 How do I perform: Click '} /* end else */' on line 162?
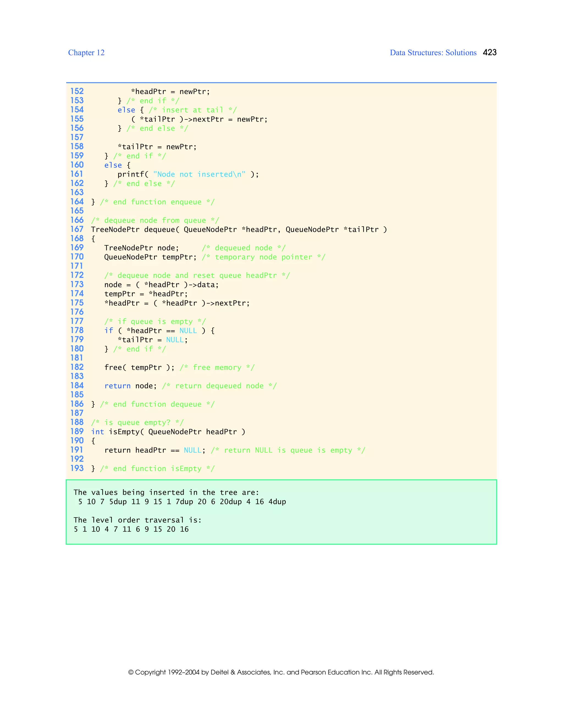(139, 184)
